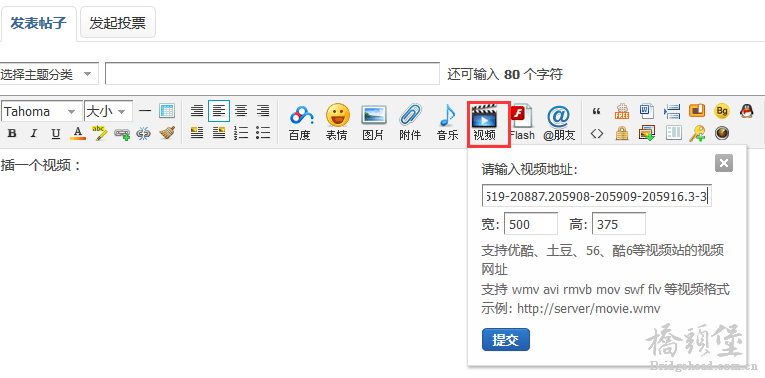Toggle bold formatting
765x378 pixels.
(x=12, y=133)
